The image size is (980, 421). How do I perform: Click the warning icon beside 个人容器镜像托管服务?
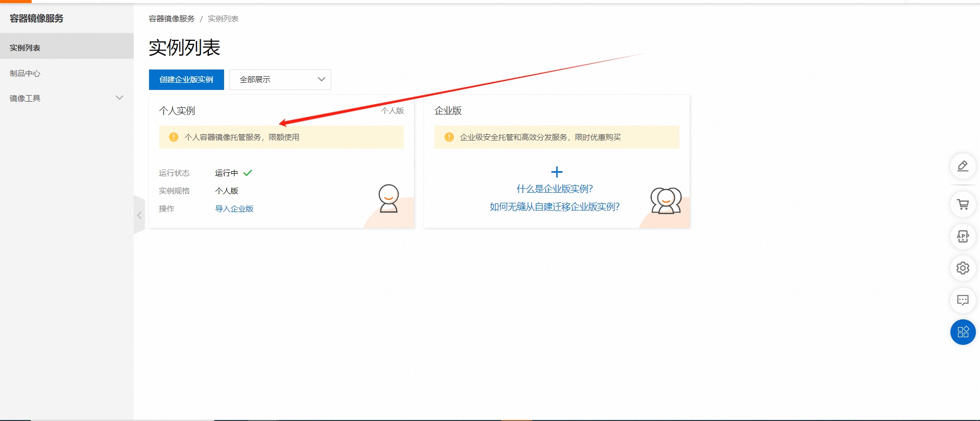tap(174, 137)
